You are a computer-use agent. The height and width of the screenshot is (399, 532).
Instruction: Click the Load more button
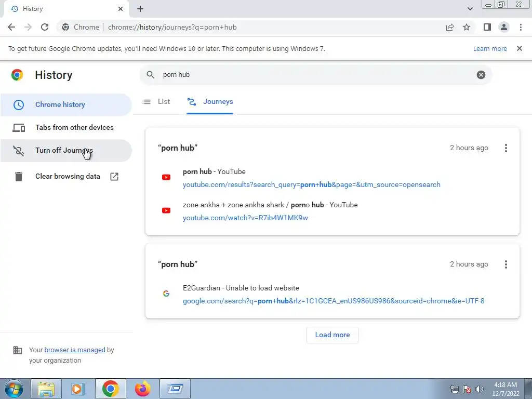click(332, 335)
